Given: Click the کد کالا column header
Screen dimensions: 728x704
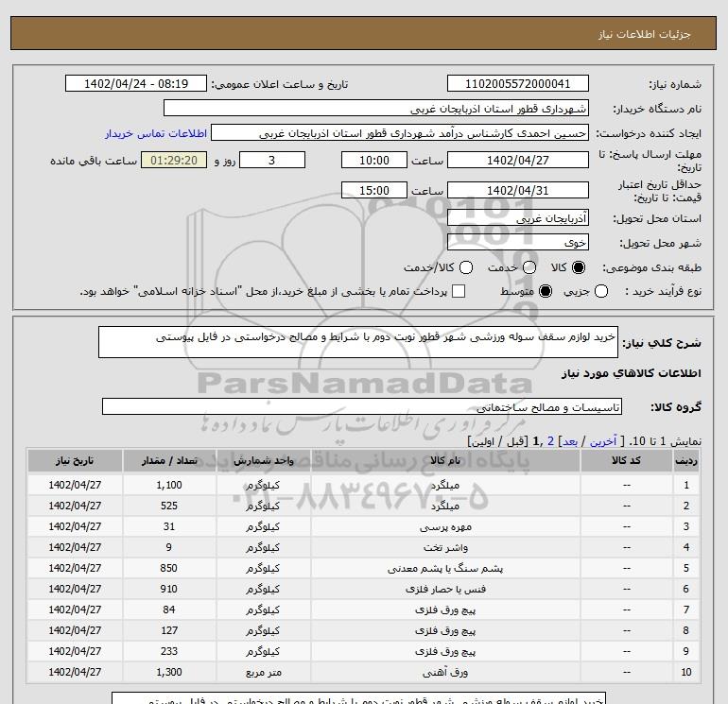Looking at the screenshot, I should (x=626, y=460).
